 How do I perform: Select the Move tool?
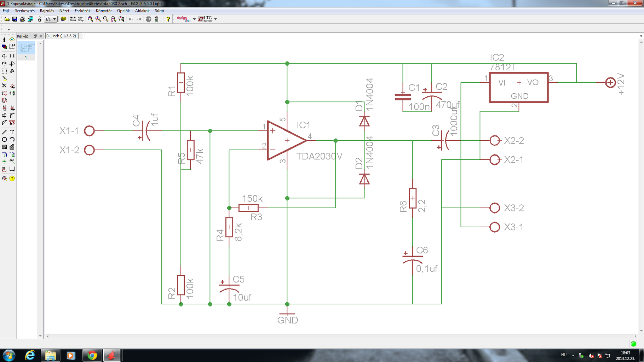[4, 56]
